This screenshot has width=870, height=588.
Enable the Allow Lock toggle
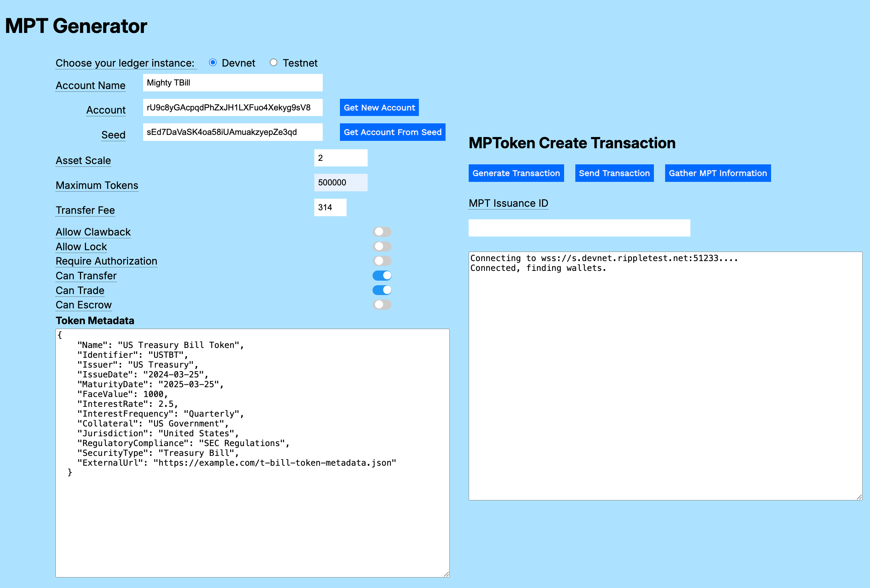[381, 246]
